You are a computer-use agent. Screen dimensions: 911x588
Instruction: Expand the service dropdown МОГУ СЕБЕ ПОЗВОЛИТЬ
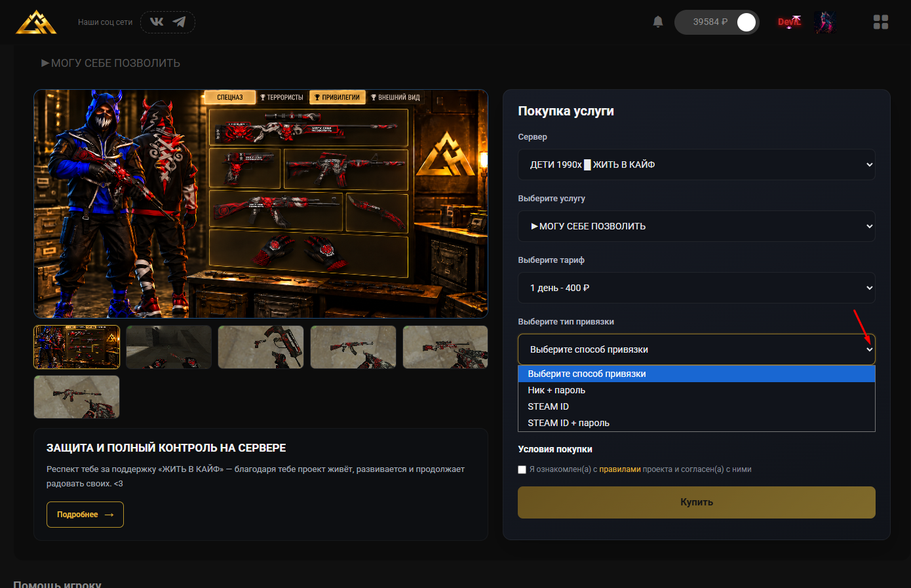click(x=697, y=226)
